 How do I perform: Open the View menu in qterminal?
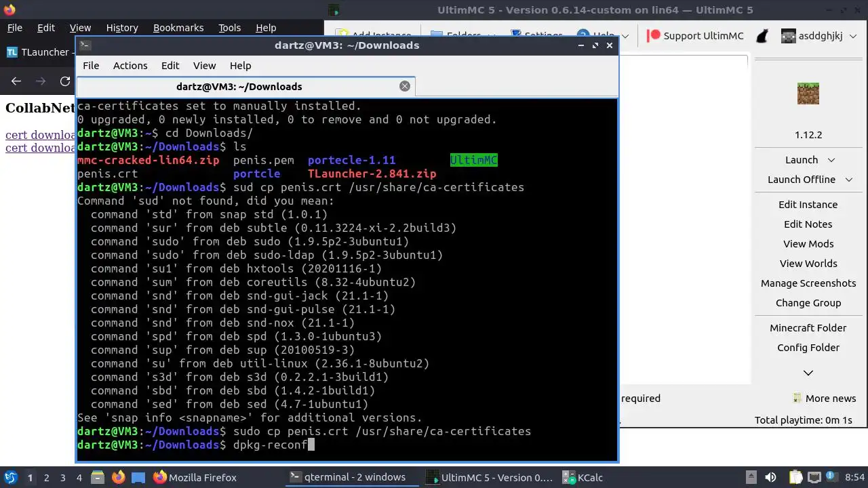(204, 66)
